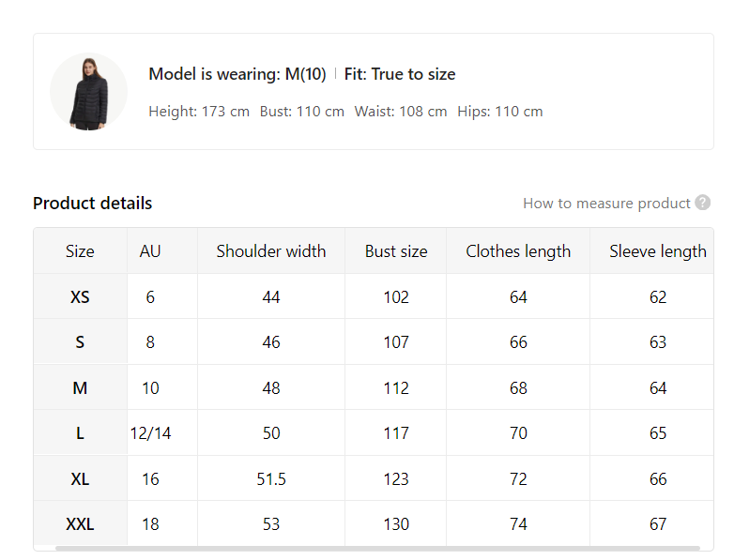734x560 pixels.
Task: Select the S size row label
Action: point(80,342)
